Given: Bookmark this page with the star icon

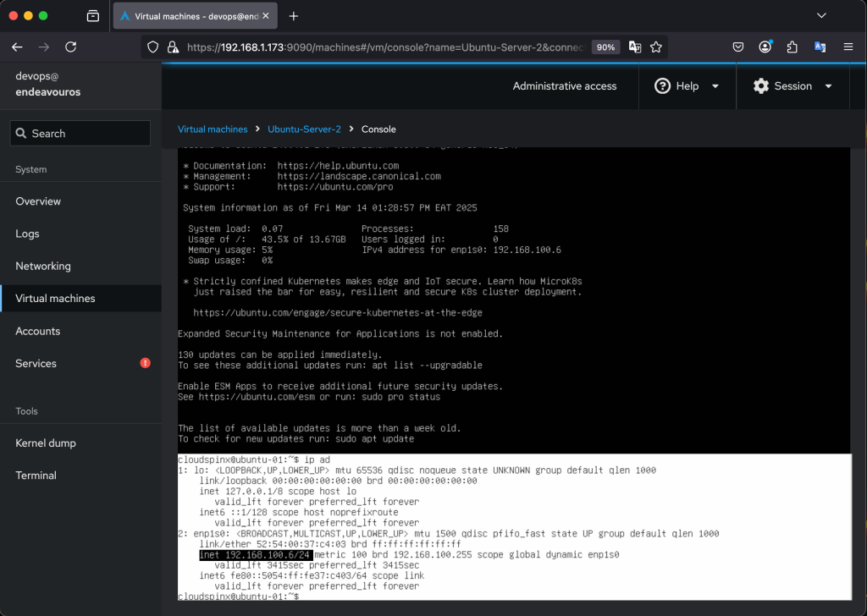Looking at the screenshot, I should 656,47.
